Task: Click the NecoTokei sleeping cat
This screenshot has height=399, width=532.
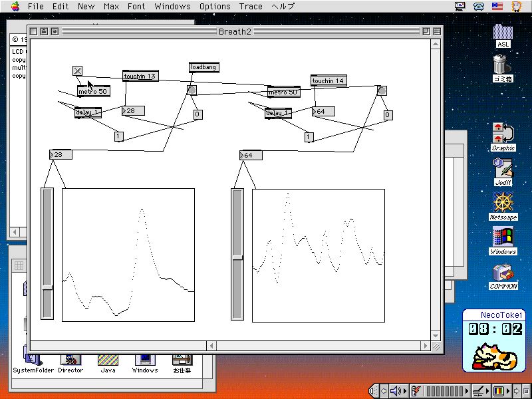Action: 495,356
